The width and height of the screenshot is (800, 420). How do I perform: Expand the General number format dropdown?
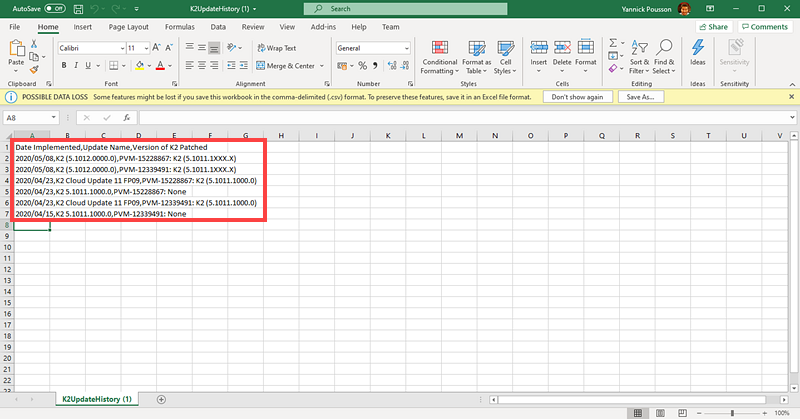click(407, 48)
